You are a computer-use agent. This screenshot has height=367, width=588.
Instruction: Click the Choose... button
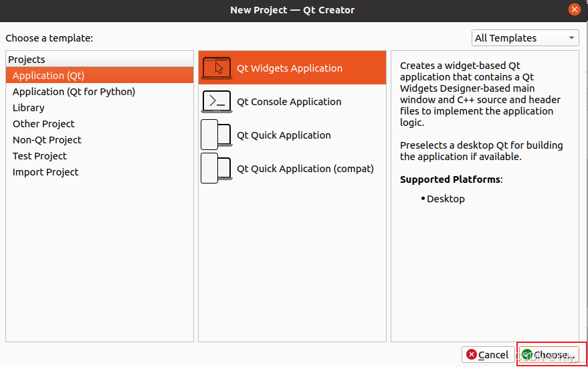pos(549,355)
